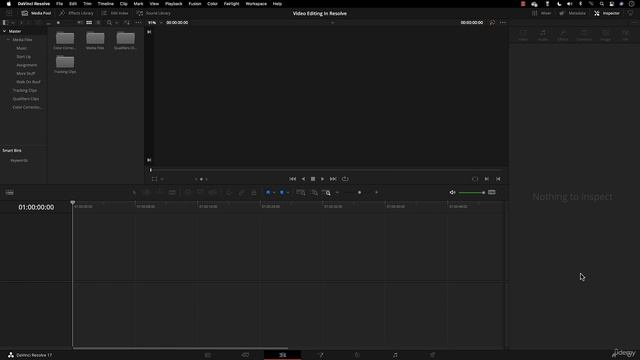Click the full extent zoom icon

pos(300,192)
